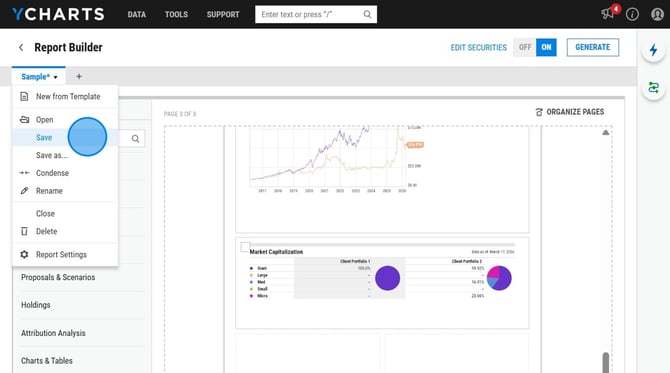Switch Edit Securities to ON

[546, 47]
